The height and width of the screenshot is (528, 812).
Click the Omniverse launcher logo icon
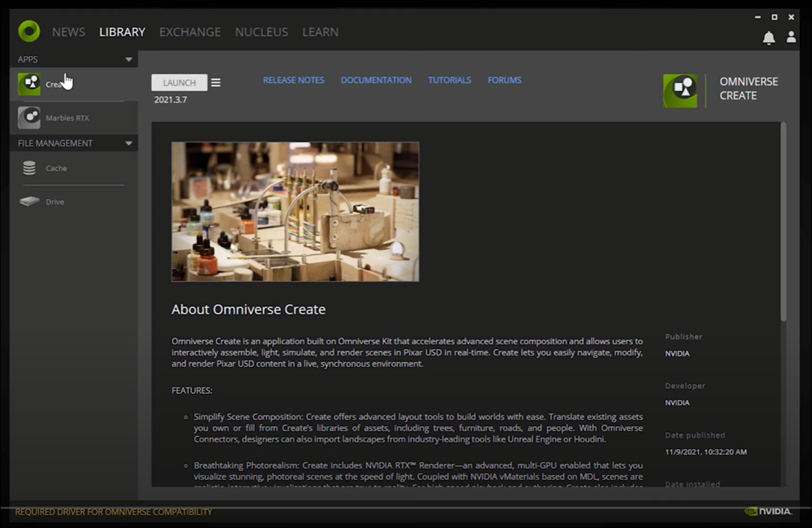[29, 31]
